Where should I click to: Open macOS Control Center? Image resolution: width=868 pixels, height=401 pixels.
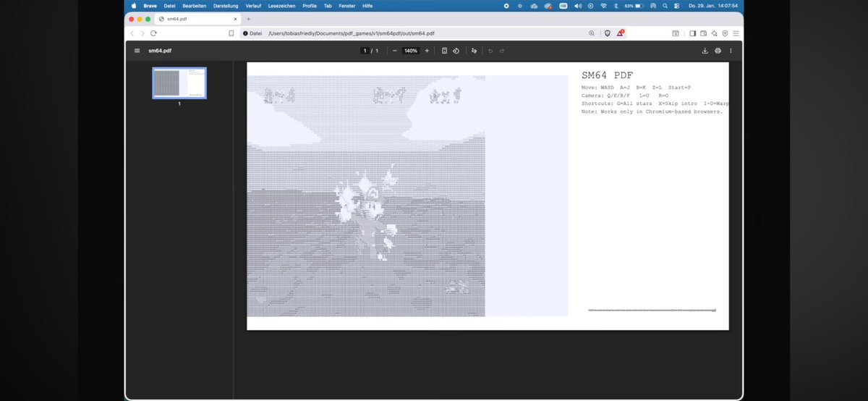click(677, 5)
